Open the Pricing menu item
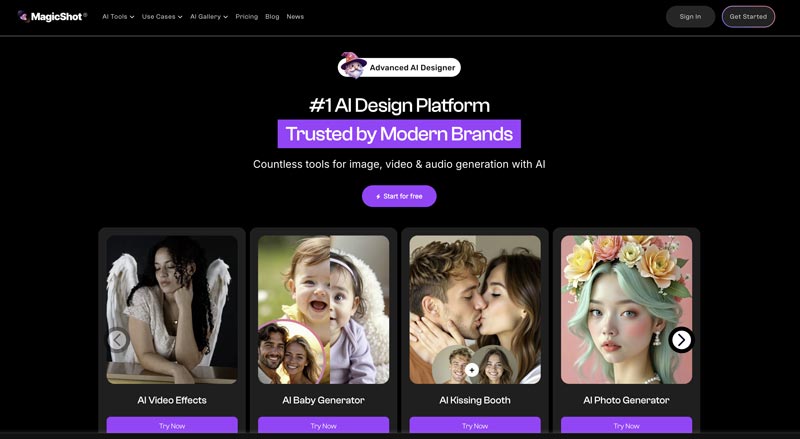Image resolution: width=800 pixels, height=439 pixels. (246, 16)
